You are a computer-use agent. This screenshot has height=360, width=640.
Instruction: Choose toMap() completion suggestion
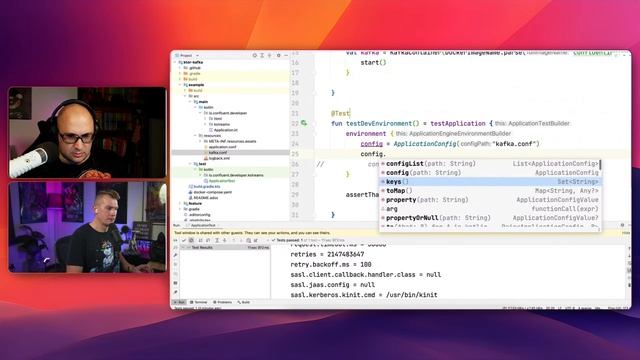(490, 191)
